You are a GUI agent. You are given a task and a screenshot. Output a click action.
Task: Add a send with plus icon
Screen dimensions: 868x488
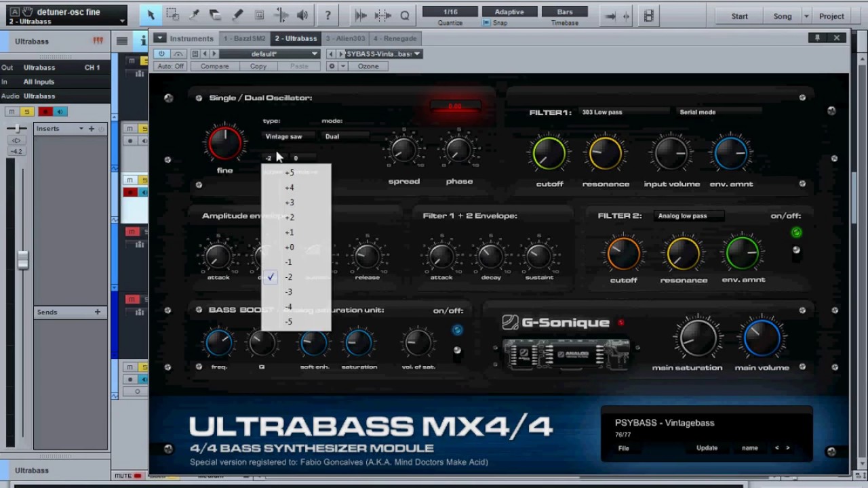click(98, 312)
